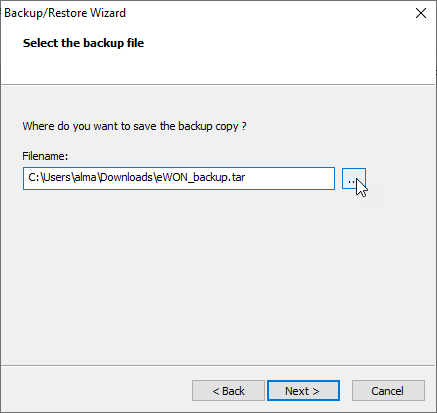Viewport: 437px width, 413px height.
Task: Click the 'Where do you want to save' prompt
Action: coord(134,126)
